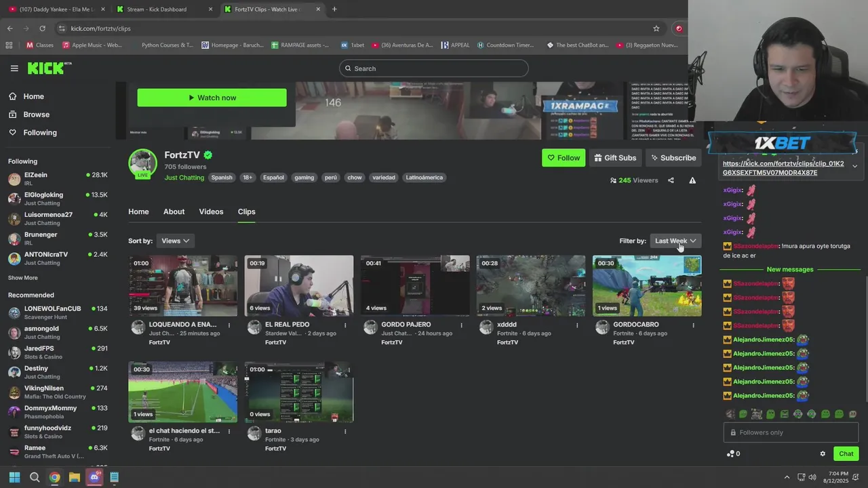Screen dimensions: 868x488
Task: Bookmark this page with star icon
Action: point(656,28)
